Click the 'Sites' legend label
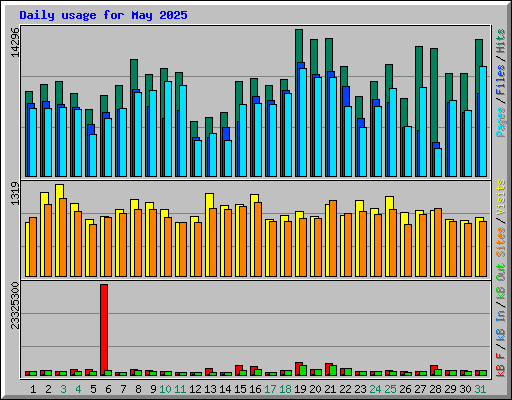 501,242
